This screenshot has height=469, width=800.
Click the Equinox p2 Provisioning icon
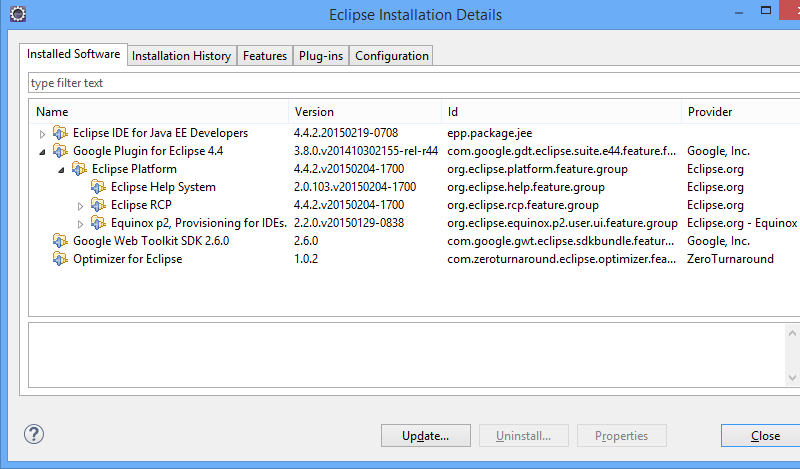click(x=98, y=223)
